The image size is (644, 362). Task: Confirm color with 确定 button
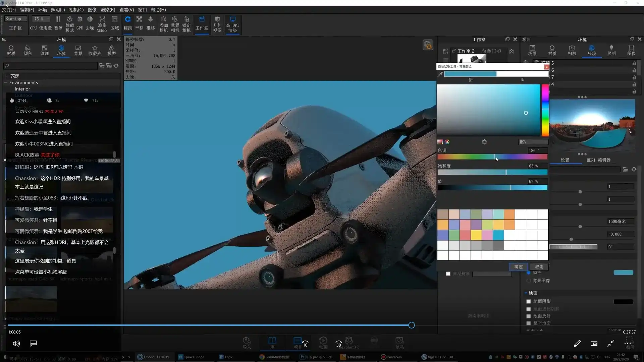pos(518,267)
